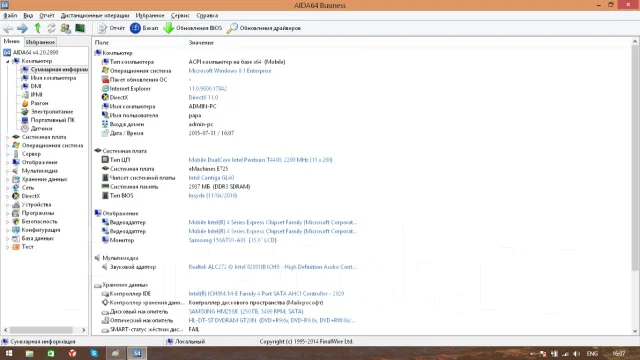Open Дистанционные операции menu
Image resolution: width=640 pixels, height=360 pixels.
tap(95, 16)
